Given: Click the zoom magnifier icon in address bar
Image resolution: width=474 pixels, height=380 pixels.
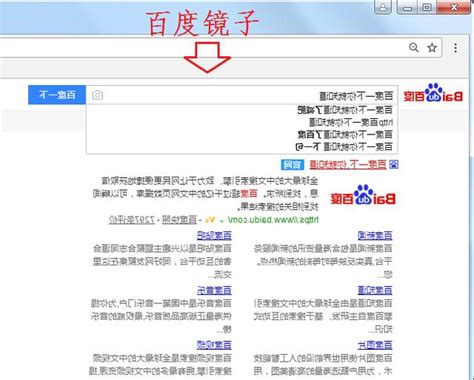Looking at the screenshot, I should pos(414,48).
